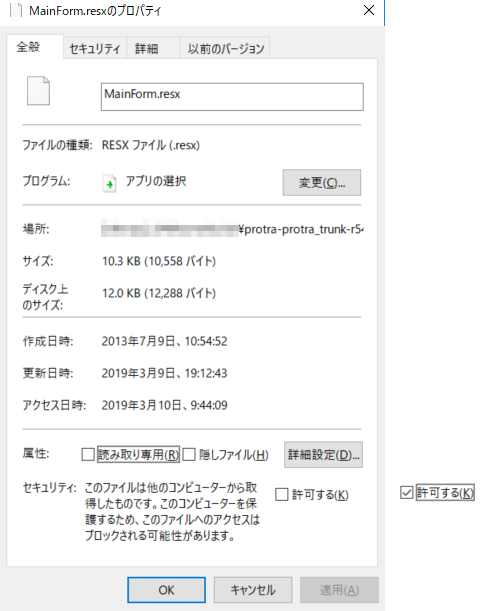Click the 変更(C)... button
This screenshot has width=496, height=611.
pyautogui.click(x=322, y=182)
